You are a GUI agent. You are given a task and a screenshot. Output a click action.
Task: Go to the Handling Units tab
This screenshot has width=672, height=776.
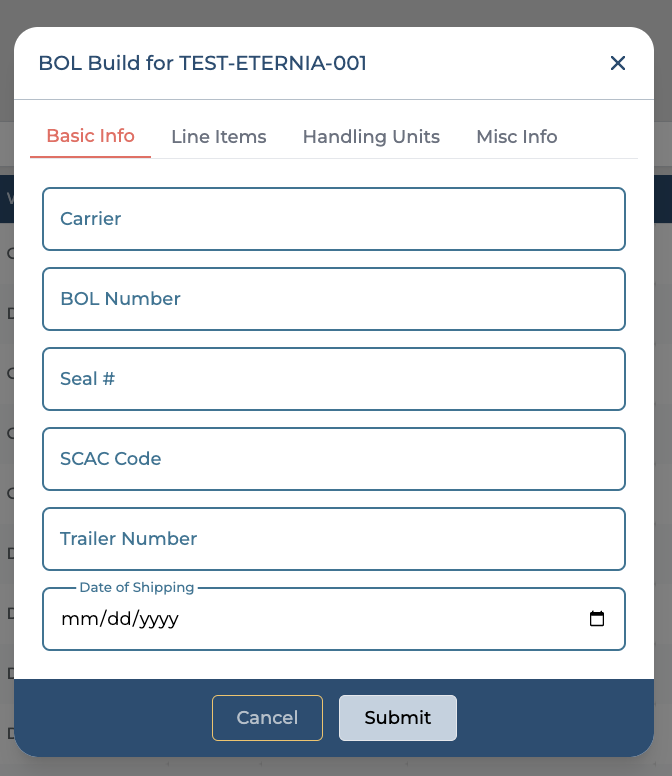[371, 137]
